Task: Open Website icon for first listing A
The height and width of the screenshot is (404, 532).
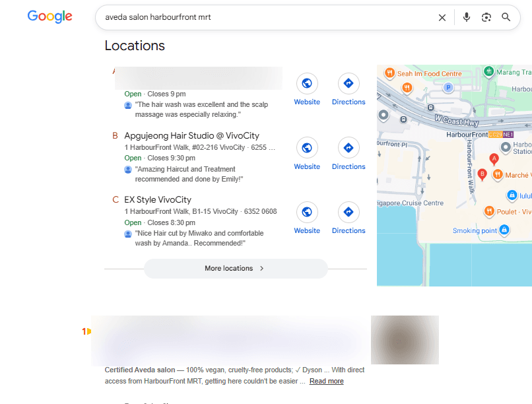Action: point(307,83)
